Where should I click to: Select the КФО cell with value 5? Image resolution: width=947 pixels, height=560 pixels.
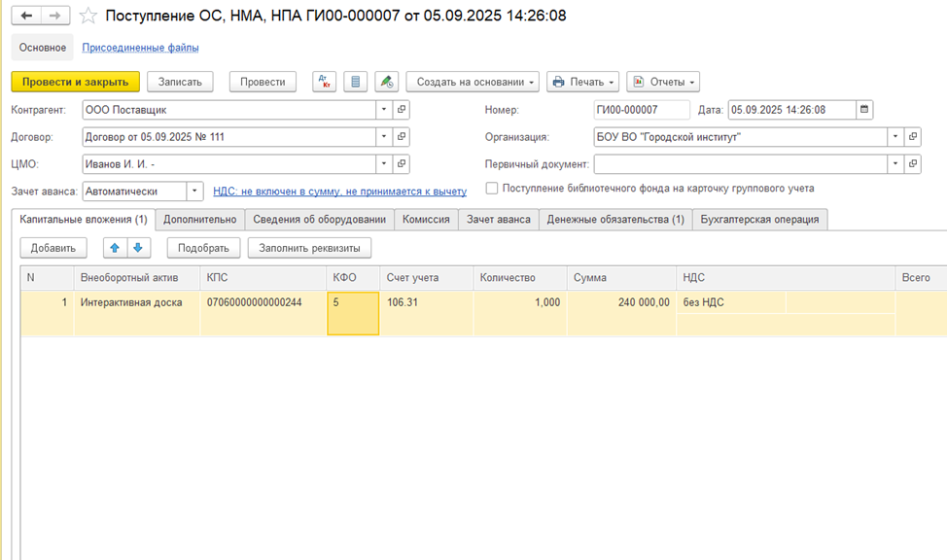(353, 313)
